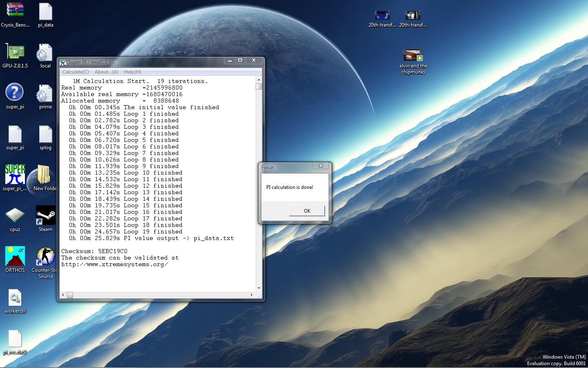Launch the cpuz desktop icon
This screenshot has height=368, width=588.
pos(15,219)
